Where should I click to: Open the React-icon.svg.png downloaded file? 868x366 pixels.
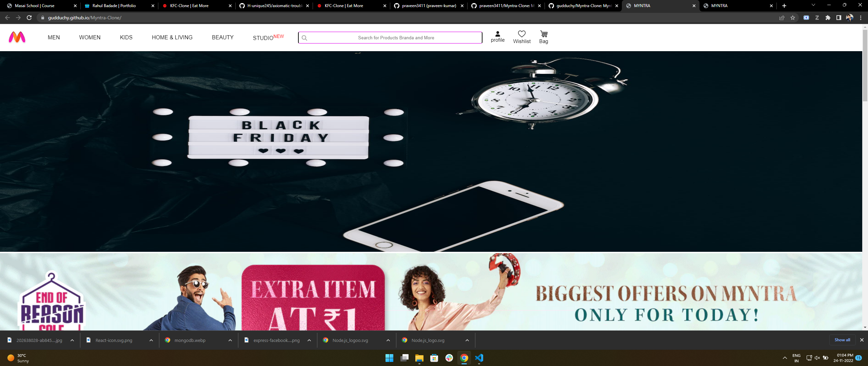(114, 340)
